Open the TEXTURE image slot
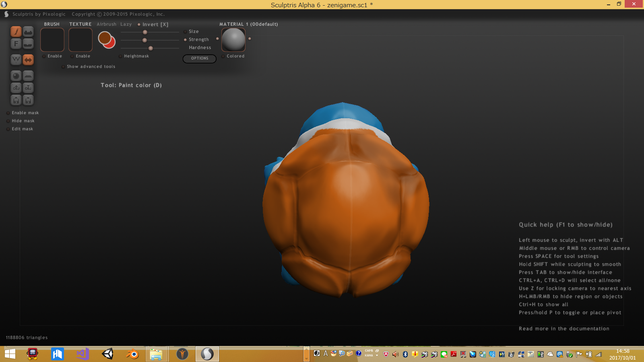This screenshot has width=644, height=362. tap(80, 40)
